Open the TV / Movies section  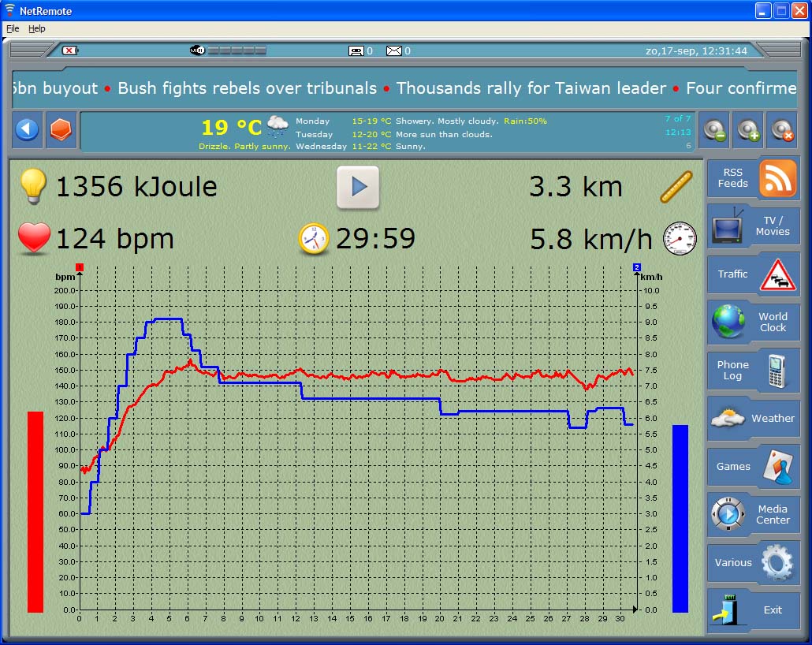(x=753, y=227)
